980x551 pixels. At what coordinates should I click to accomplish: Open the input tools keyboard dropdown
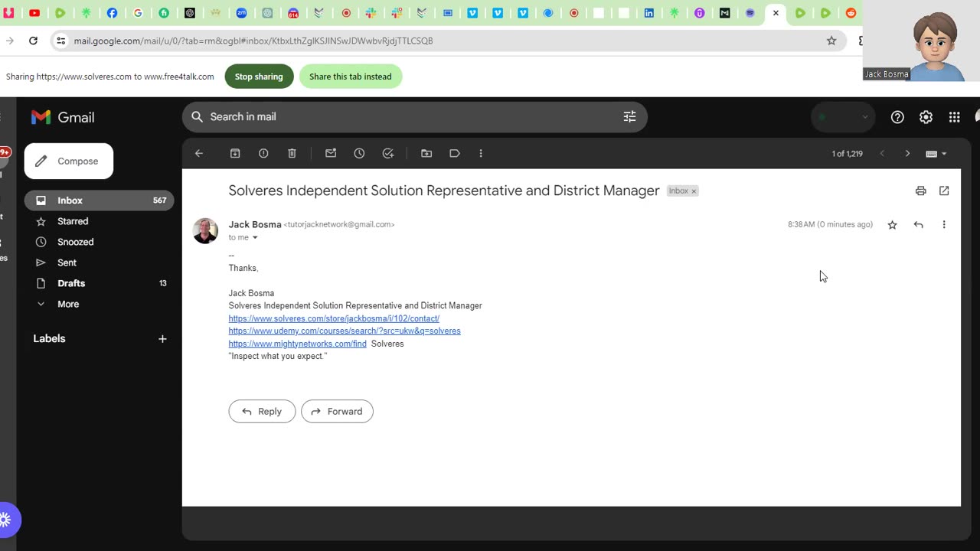click(936, 154)
